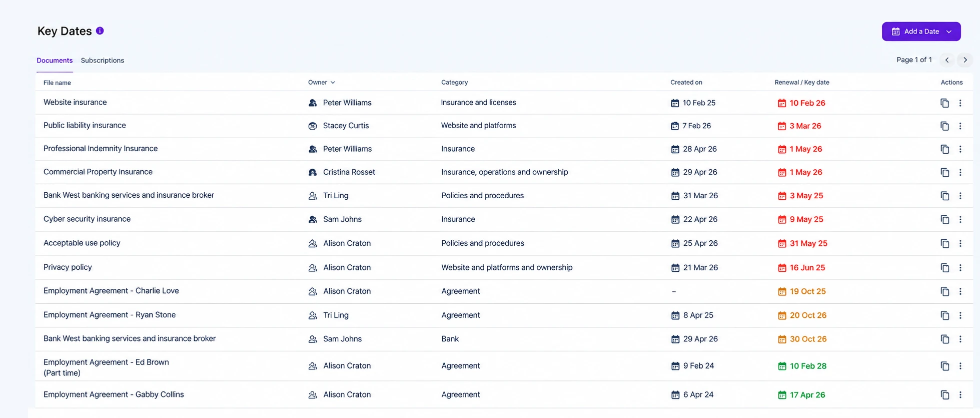
Task: Copy the Ryan Stone agreement row
Action: (944, 315)
